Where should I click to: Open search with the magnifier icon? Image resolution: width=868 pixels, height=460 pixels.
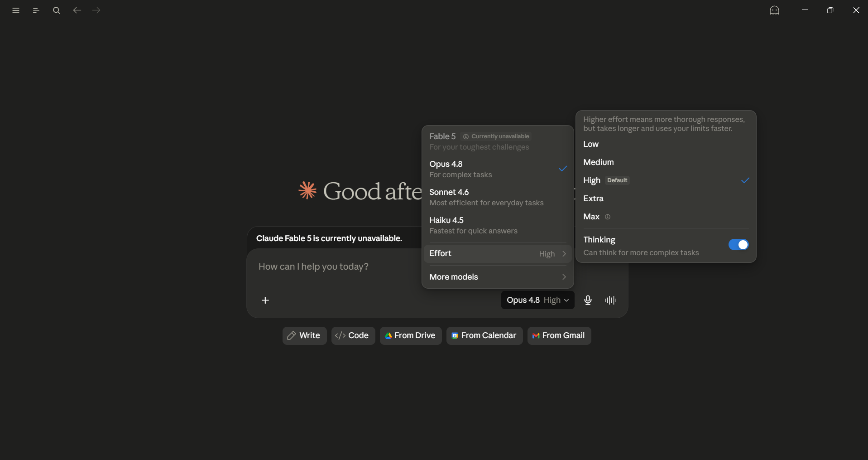click(x=57, y=10)
